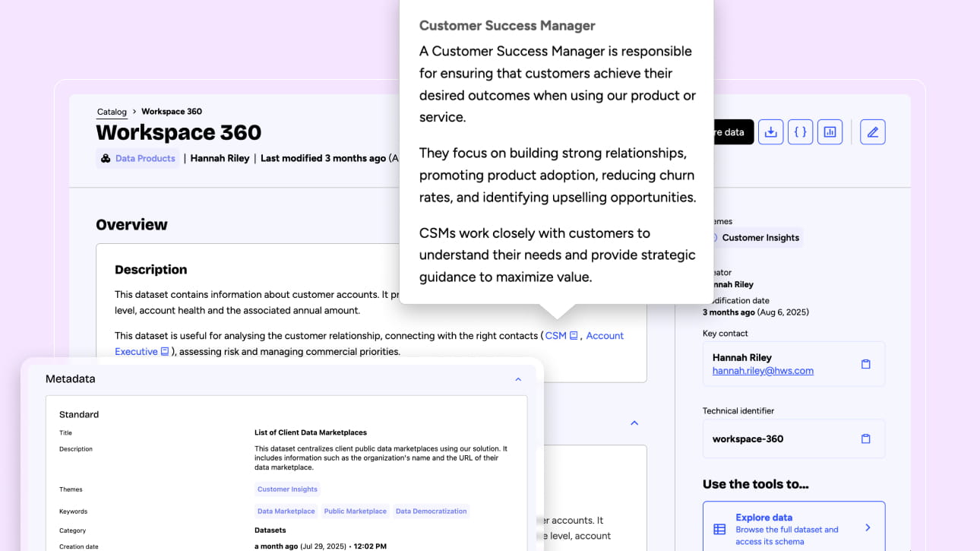Copy the workspace-360 technical identifier

pos(865,439)
